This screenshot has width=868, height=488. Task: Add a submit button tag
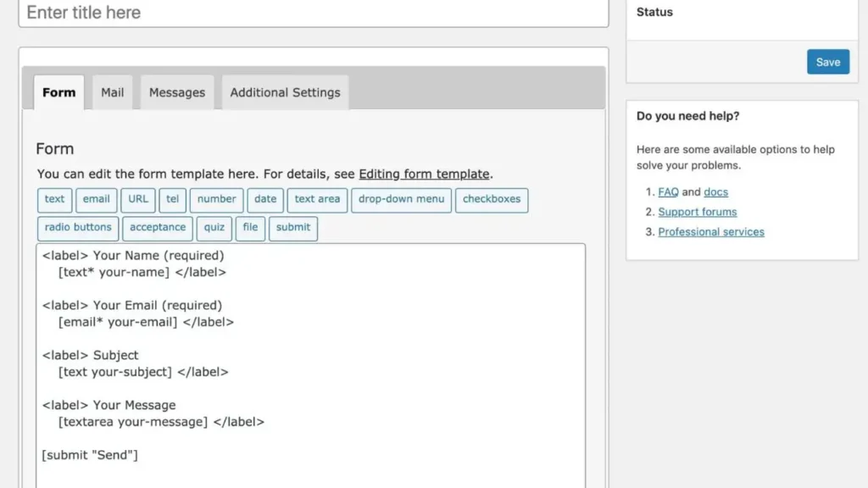pos(293,228)
